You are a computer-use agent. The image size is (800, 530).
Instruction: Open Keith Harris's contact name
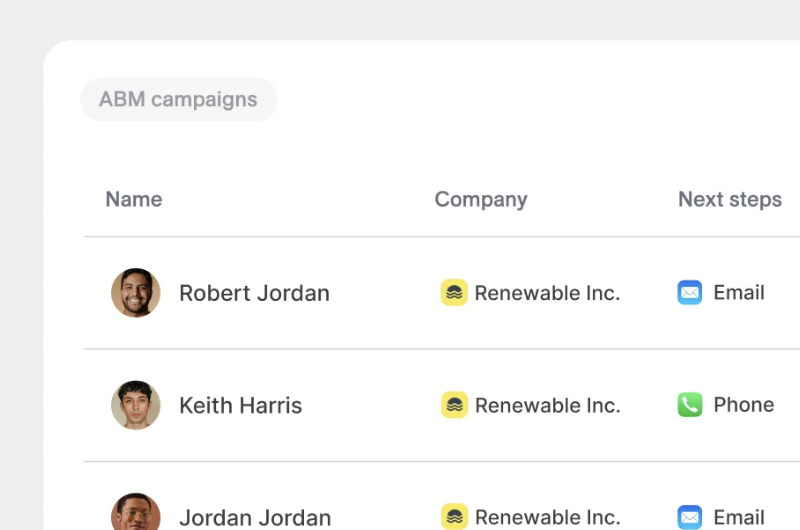click(x=241, y=406)
